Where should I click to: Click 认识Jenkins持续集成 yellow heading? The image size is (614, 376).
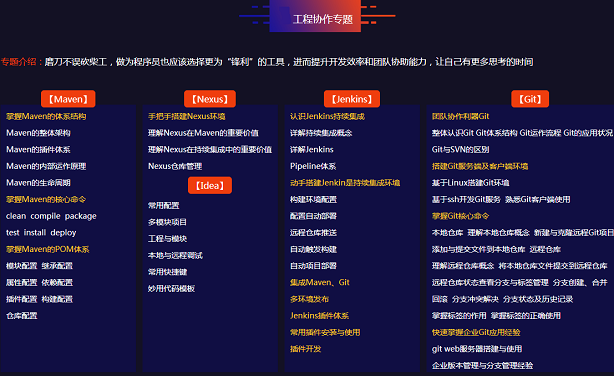pos(327,116)
